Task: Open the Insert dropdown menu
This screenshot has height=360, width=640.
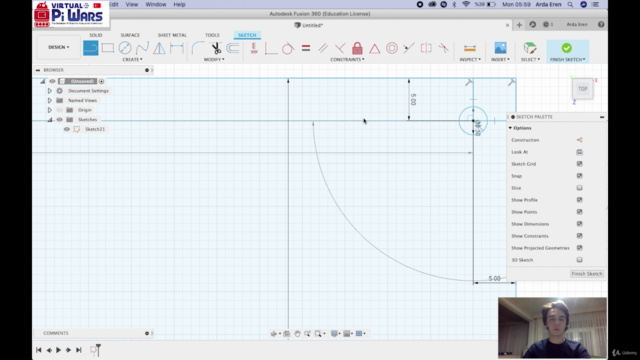Action: [x=500, y=60]
